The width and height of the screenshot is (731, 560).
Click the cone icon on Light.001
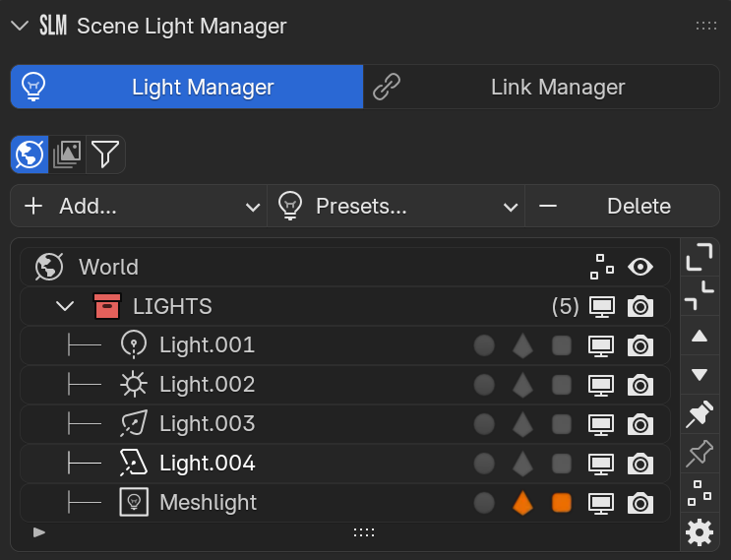[x=522, y=345]
